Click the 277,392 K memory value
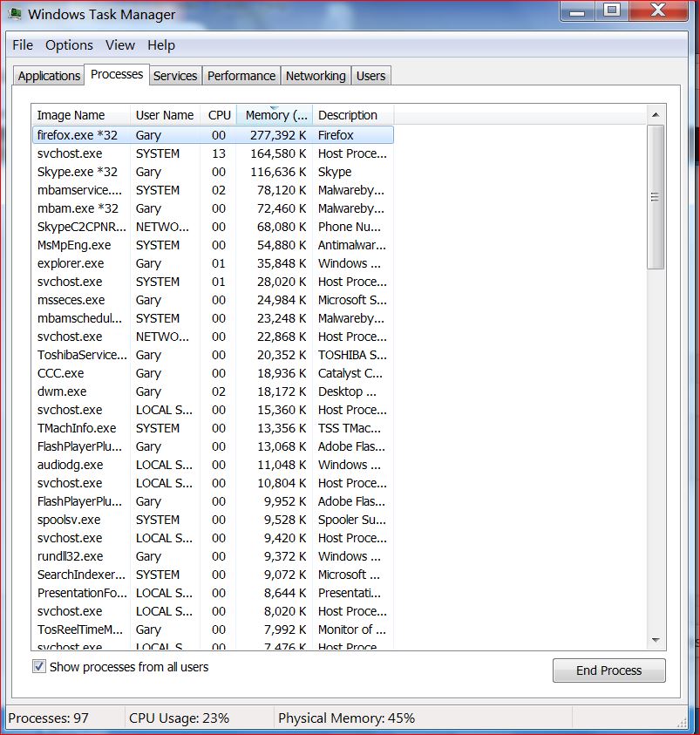Viewport: 700px width, 735px height. [278, 135]
